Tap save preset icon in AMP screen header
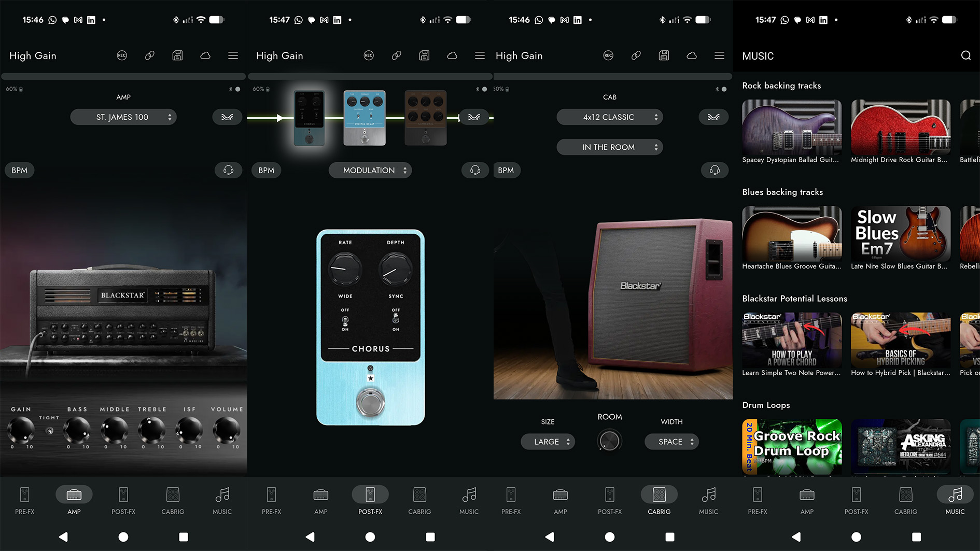980x551 pixels. 177,55
